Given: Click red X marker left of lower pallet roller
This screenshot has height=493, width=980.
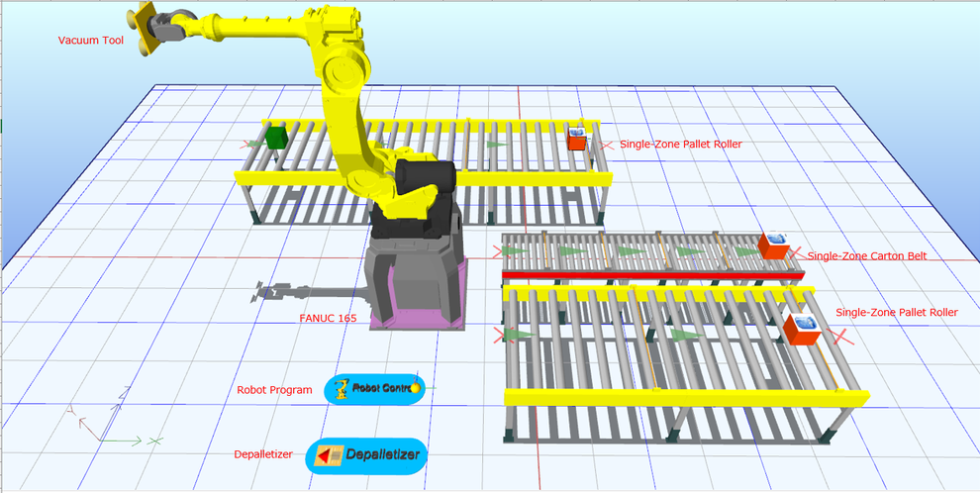Looking at the screenshot, I should (500, 335).
